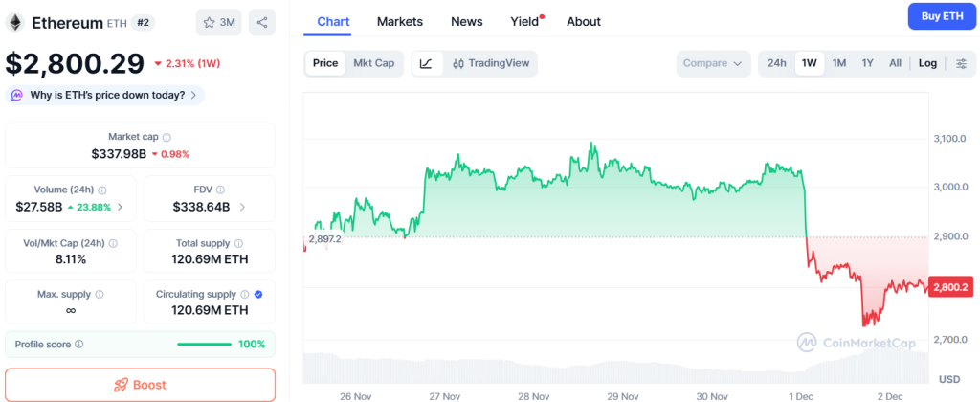
Task: Toggle the Log scale option
Action: point(927,63)
